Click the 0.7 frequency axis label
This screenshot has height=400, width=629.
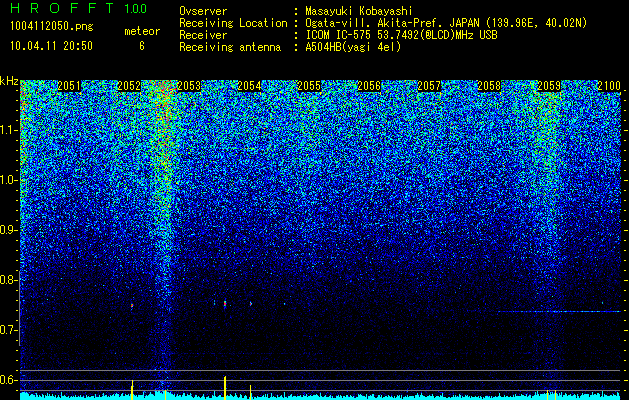(8, 330)
